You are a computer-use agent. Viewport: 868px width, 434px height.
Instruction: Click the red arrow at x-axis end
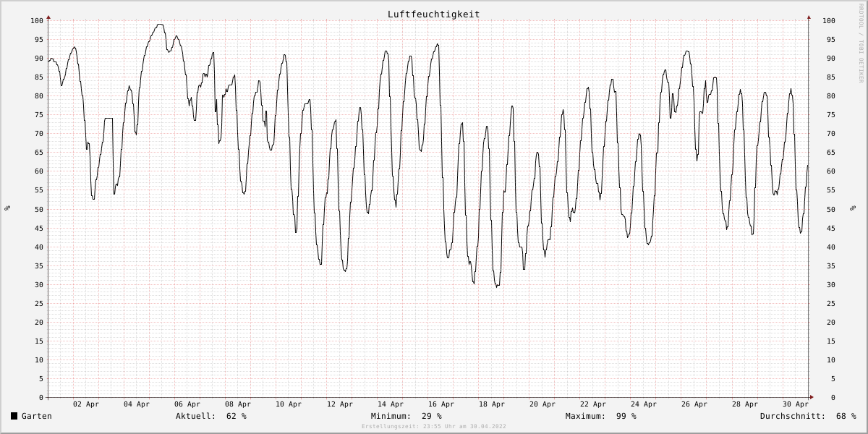tap(812, 397)
